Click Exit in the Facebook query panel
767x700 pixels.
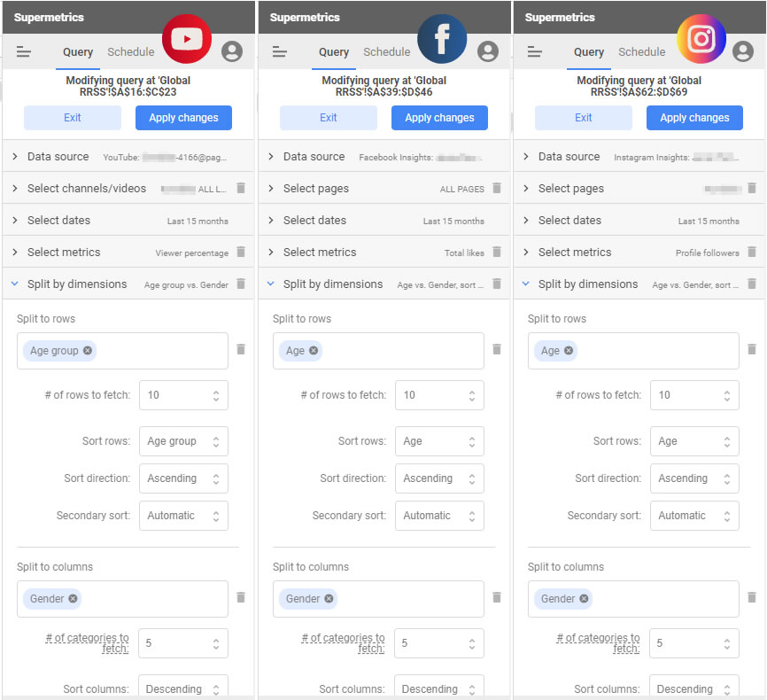(329, 118)
